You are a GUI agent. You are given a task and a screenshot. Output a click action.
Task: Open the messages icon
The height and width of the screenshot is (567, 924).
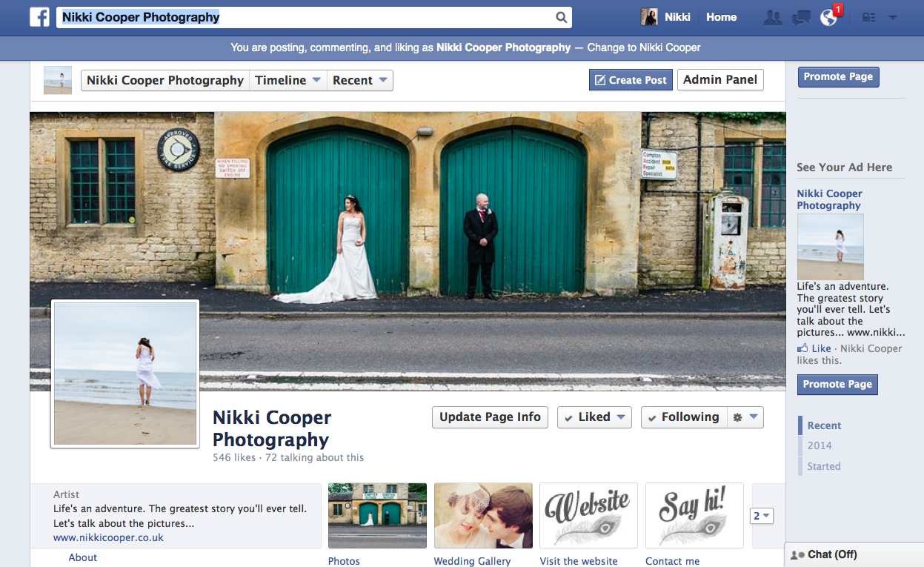coord(801,17)
